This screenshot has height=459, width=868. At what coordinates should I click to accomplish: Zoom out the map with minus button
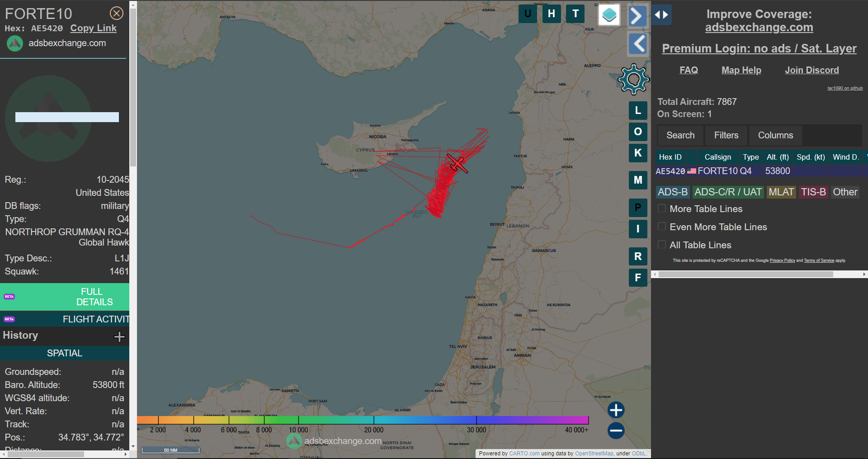616,431
